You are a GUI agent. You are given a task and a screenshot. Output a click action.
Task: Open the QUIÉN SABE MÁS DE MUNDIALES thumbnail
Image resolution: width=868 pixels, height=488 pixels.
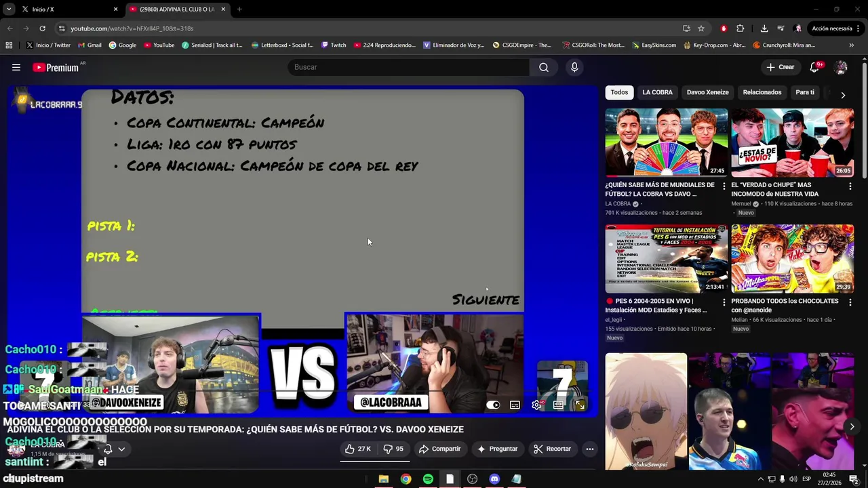[667, 142]
